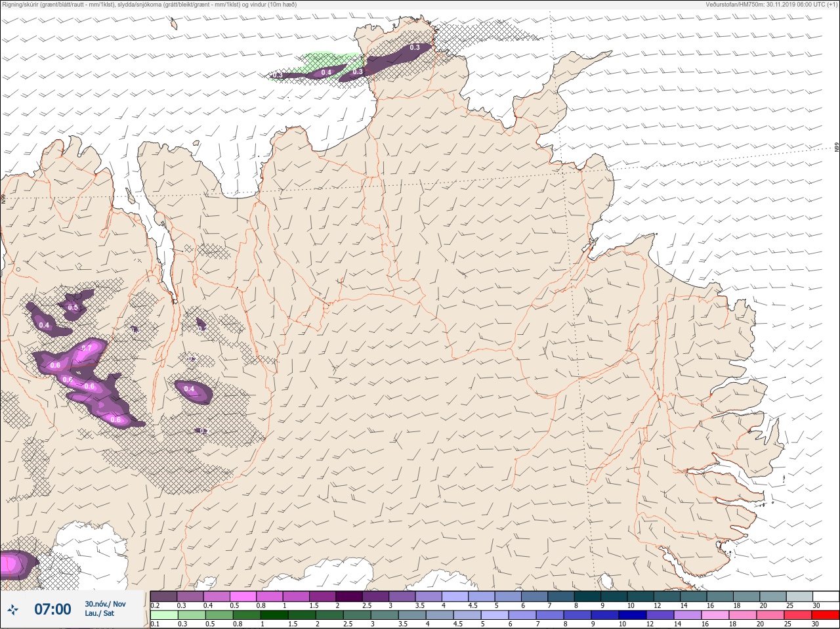Click the date text '30.nóv./ Nov Lau./ Sat'
The height and width of the screenshot is (629, 840).
(105, 609)
